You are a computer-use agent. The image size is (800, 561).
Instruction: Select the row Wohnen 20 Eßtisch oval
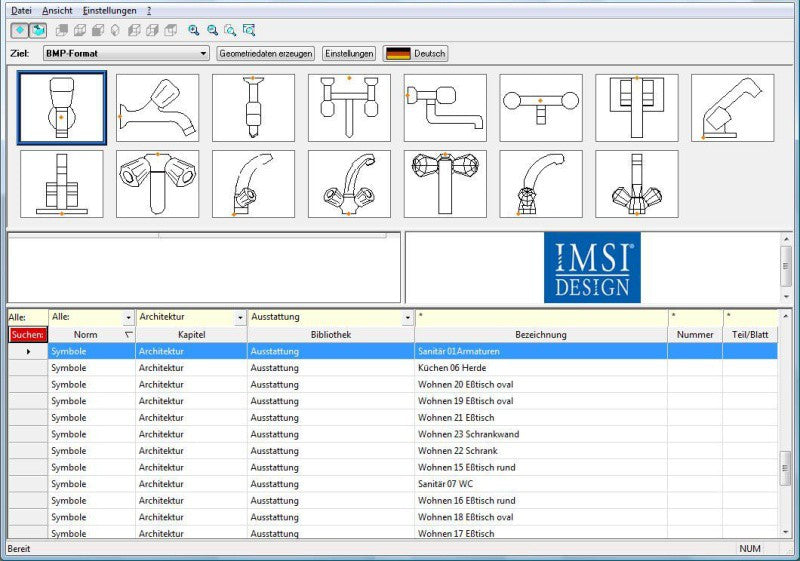[x=413, y=385]
